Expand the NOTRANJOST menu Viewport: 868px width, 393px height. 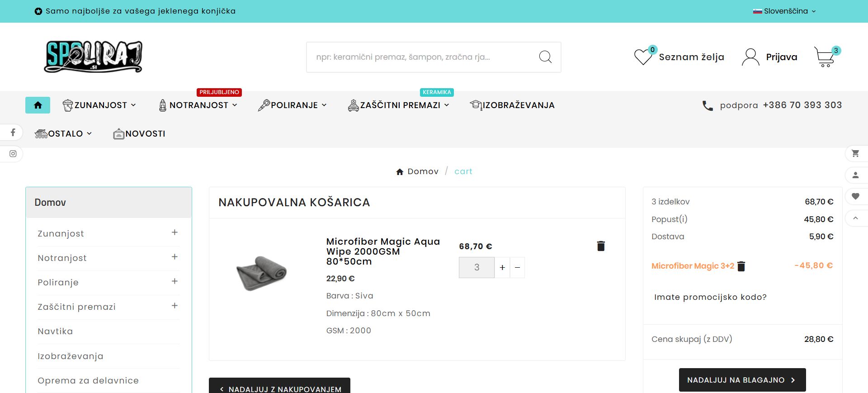click(x=198, y=105)
